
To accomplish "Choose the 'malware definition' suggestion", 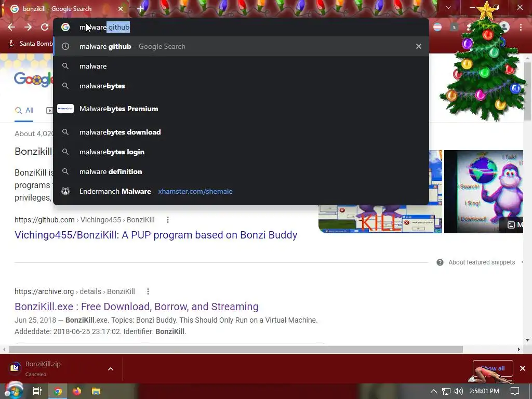I will pyautogui.click(x=241, y=171).
